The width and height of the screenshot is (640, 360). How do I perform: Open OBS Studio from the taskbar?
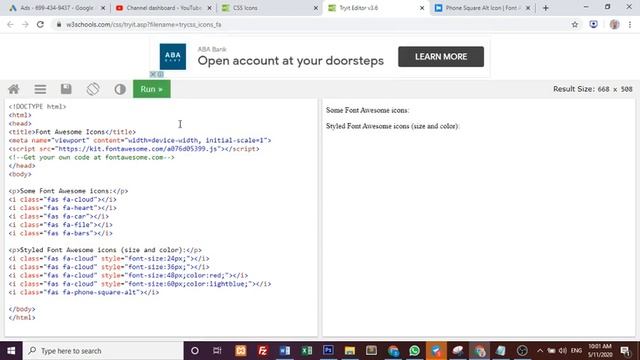pyautogui.click(x=522, y=351)
